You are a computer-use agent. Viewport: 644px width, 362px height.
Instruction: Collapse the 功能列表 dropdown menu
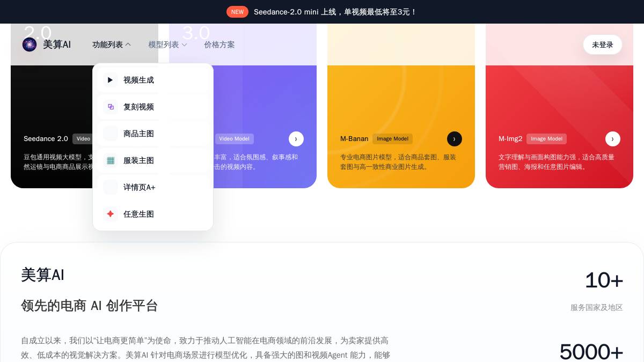pos(112,45)
